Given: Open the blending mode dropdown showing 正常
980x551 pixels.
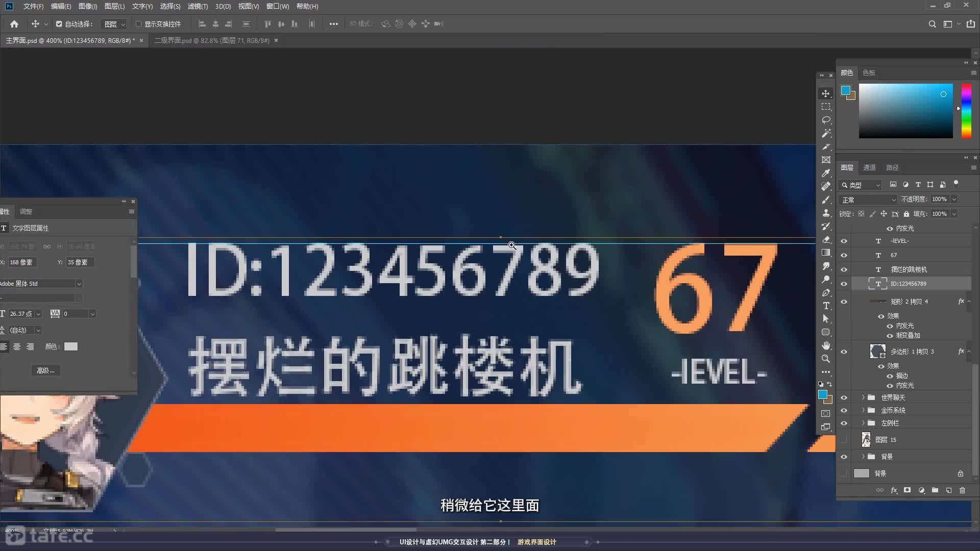Looking at the screenshot, I should 868,199.
